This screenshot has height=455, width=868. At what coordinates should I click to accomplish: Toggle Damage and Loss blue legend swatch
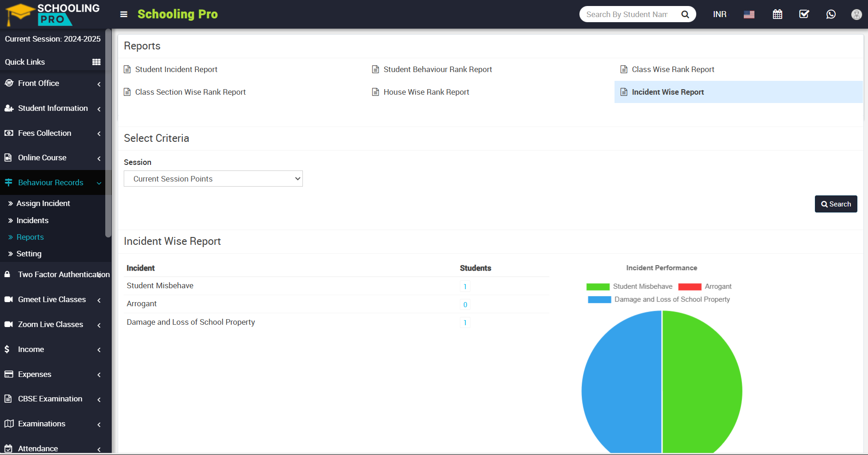(600, 300)
